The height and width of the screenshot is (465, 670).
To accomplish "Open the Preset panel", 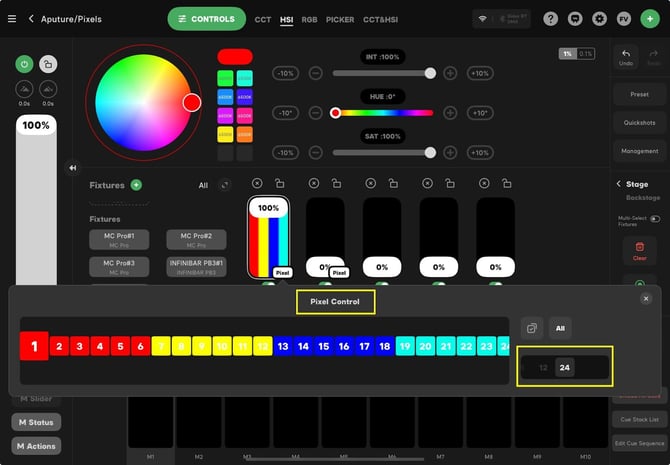I will coord(640,94).
